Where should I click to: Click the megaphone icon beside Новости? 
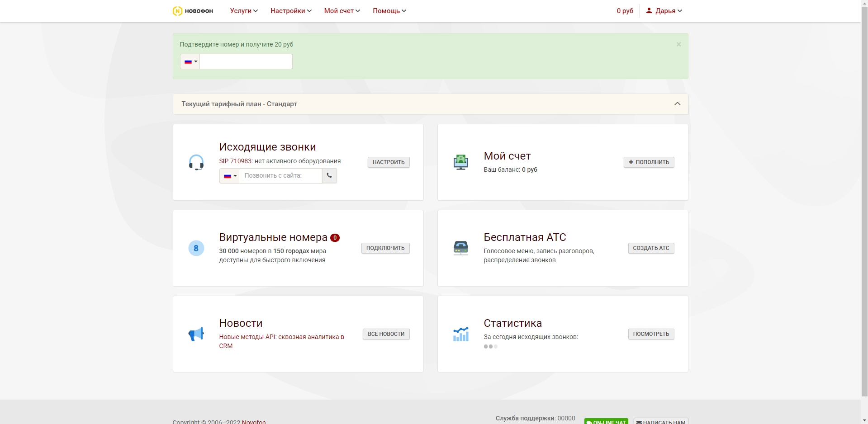pyautogui.click(x=196, y=334)
